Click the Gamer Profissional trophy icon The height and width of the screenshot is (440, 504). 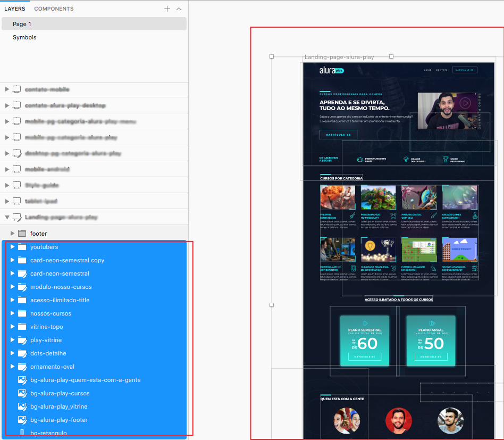click(x=445, y=159)
